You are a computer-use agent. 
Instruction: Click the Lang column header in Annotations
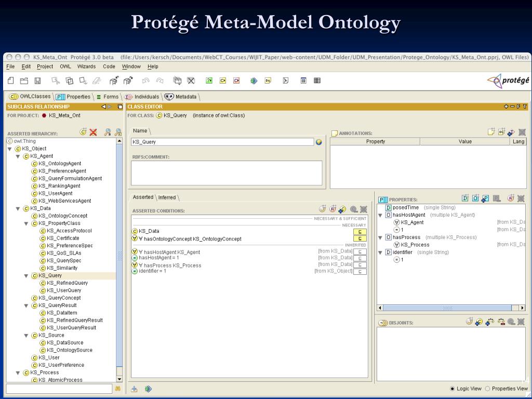point(518,141)
